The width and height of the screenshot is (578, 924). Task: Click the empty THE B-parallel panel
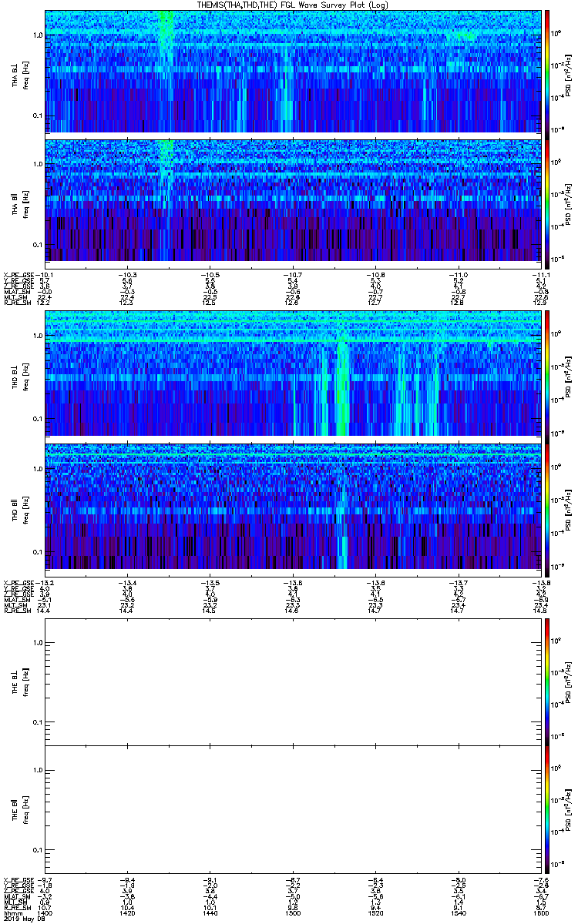(292, 808)
